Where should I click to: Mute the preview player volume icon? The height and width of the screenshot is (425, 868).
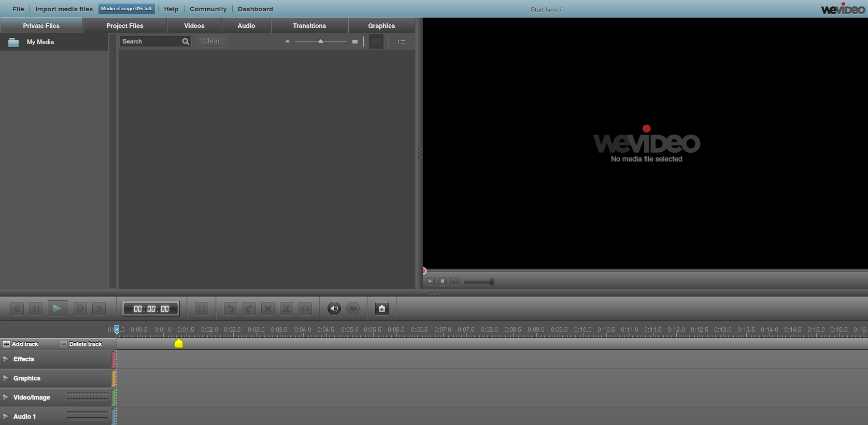coord(454,281)
